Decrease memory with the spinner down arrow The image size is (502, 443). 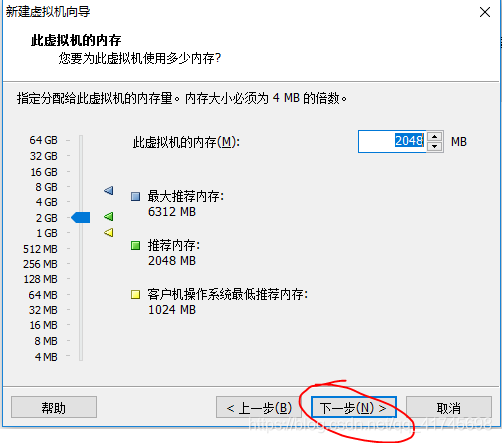pyautogui.click(x=434, y=146)
